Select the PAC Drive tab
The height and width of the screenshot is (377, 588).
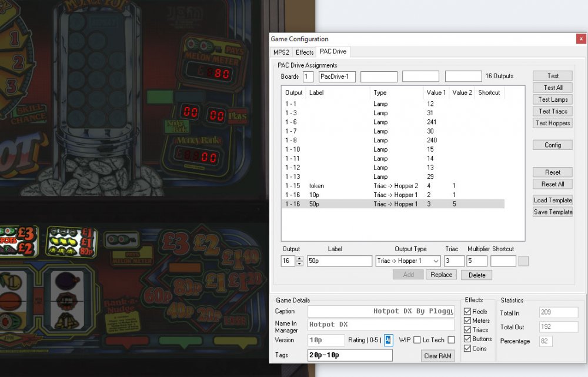point(333,51)
